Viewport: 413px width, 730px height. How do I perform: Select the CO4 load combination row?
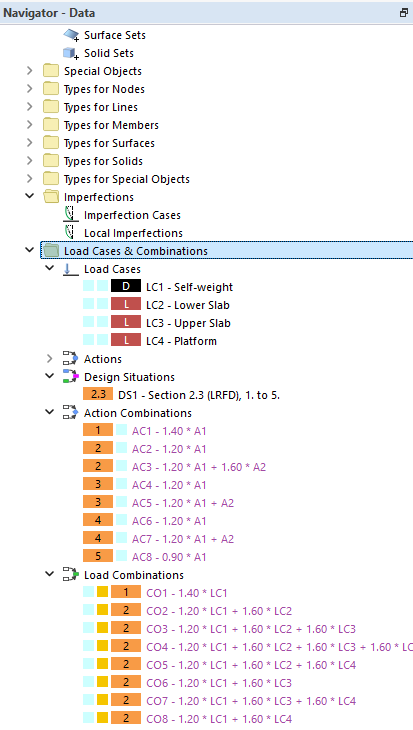coord(279,647)
